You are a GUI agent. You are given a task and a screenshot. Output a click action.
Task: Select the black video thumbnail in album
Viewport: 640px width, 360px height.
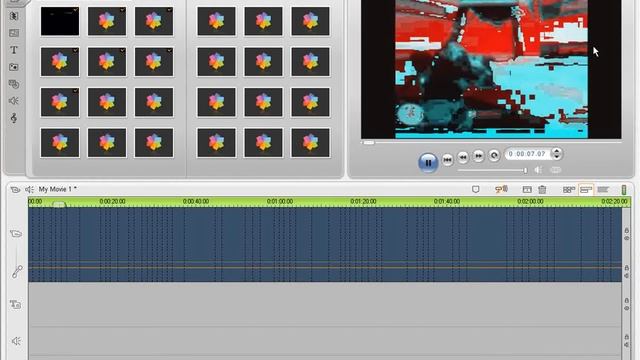tap(60, 21)
